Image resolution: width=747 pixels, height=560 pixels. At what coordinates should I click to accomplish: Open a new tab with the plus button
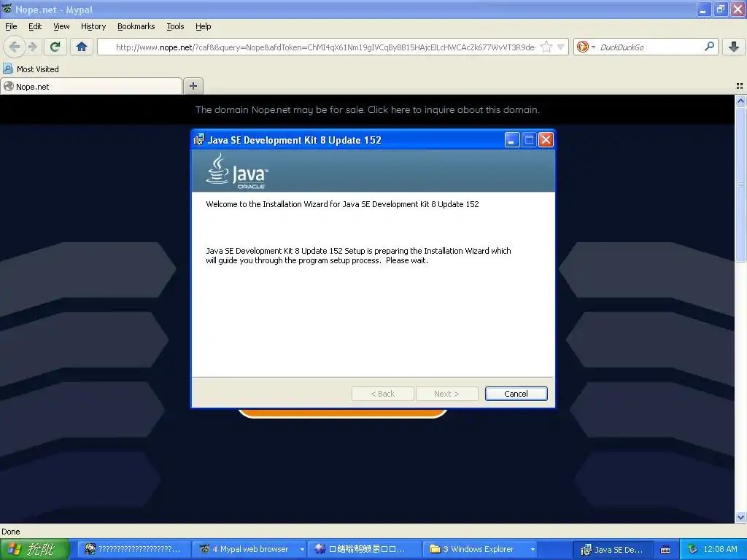click(x=193, y=86)
